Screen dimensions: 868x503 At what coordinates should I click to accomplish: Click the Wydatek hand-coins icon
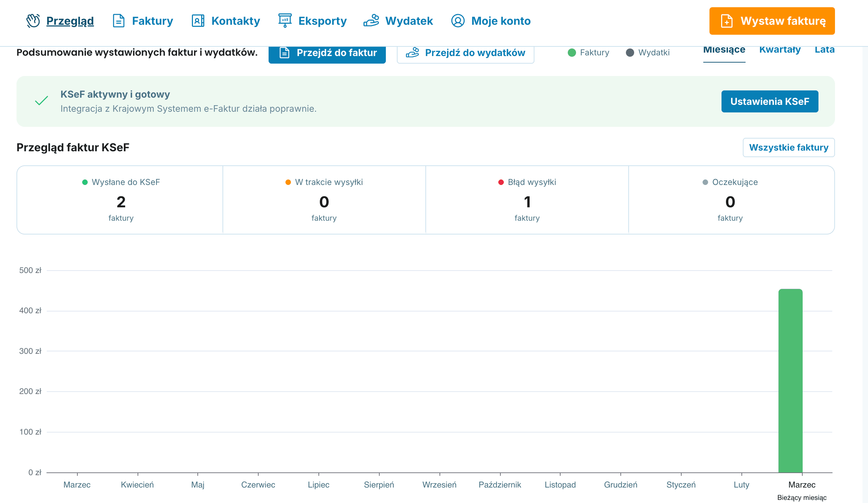click(x=371, y=21)
